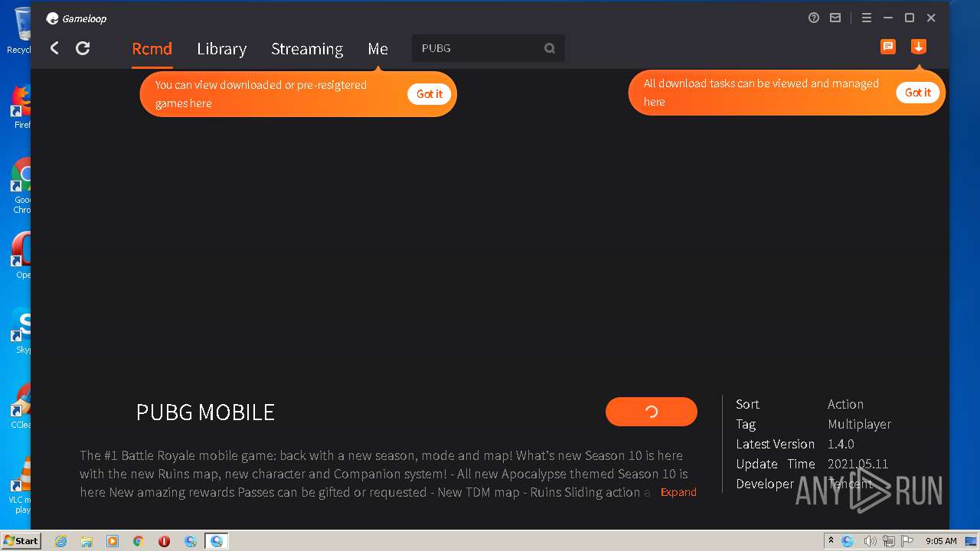This screenshot has height=551, width=980.
Task: Click the search magnifier icon
Action: tap(550, 48)
